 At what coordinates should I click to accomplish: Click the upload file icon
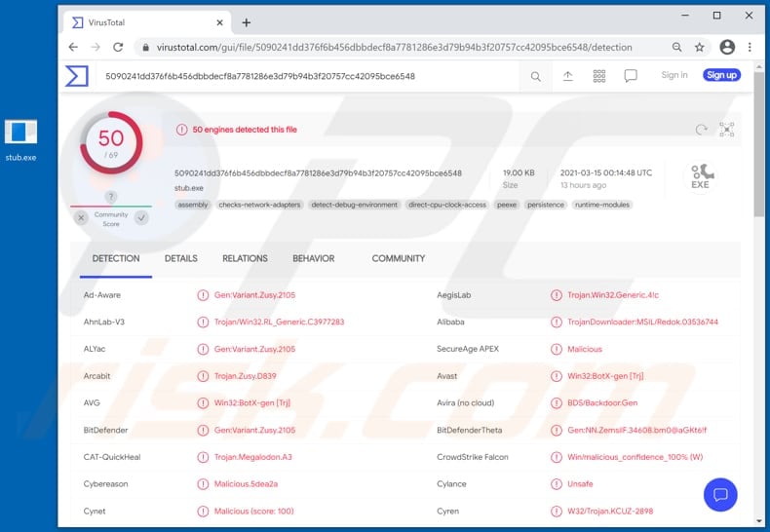click(567, 76)
